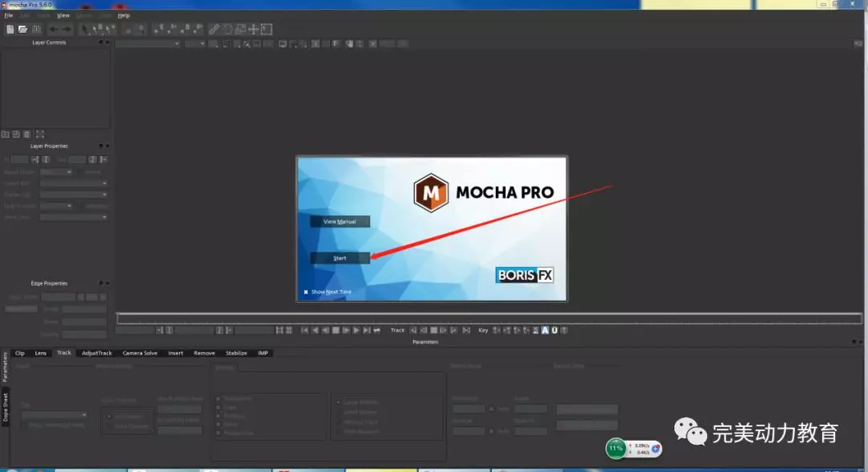Stop playback with the square stop button
The image size is (868, 472).
click(x=335, y=330)
